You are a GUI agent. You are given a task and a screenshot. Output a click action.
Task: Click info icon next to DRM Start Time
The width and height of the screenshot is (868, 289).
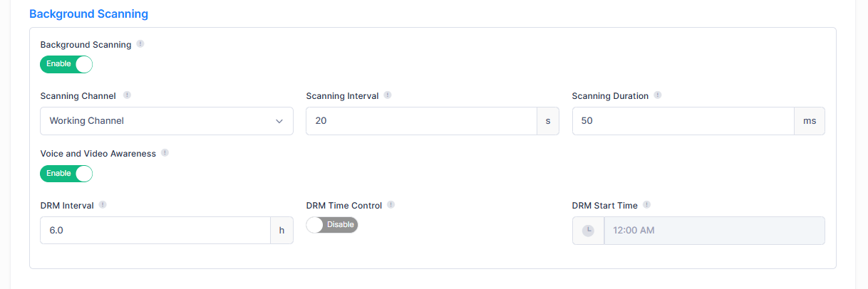[x=647, y=205]
